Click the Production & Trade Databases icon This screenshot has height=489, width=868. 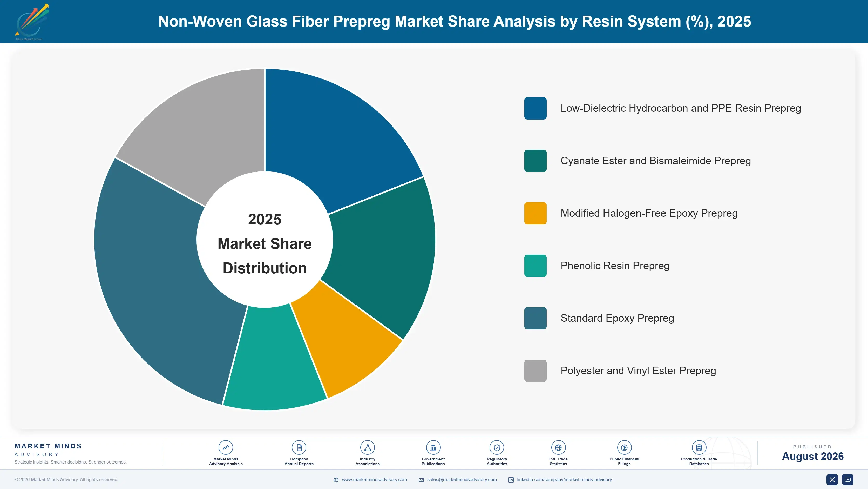click(699, 447)
